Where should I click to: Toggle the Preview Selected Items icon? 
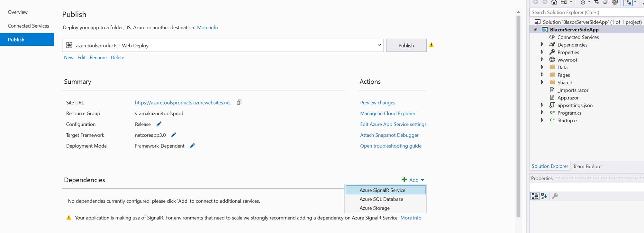pyautogui.click(x=628, y=3)
